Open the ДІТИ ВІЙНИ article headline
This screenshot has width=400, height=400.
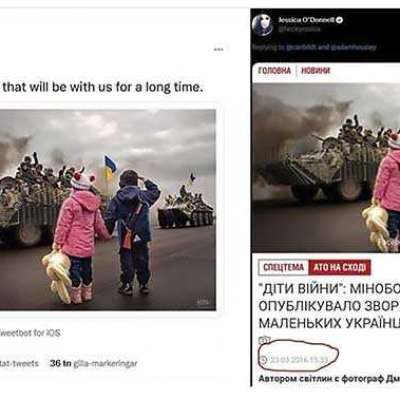tap(329, 306)
